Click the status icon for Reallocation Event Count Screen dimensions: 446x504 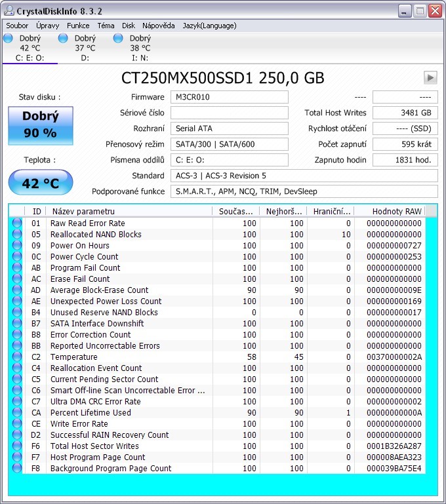[x=16, y=368]
